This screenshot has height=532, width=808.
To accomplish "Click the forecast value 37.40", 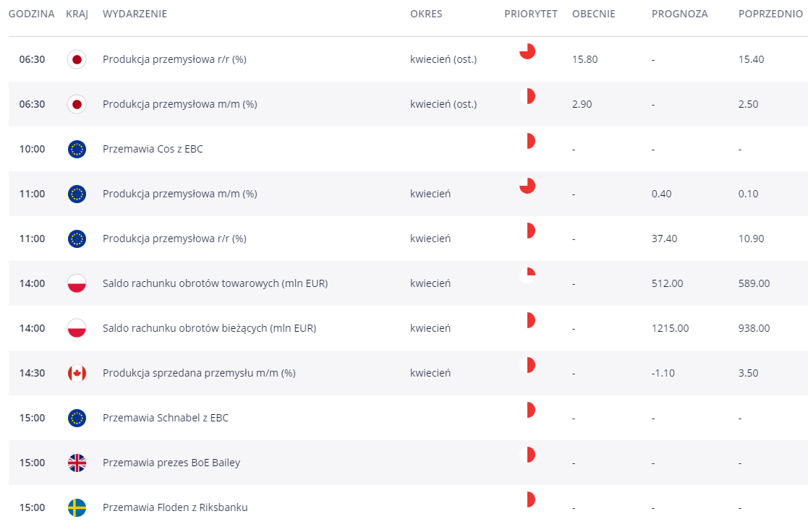I will coord(664,239).
